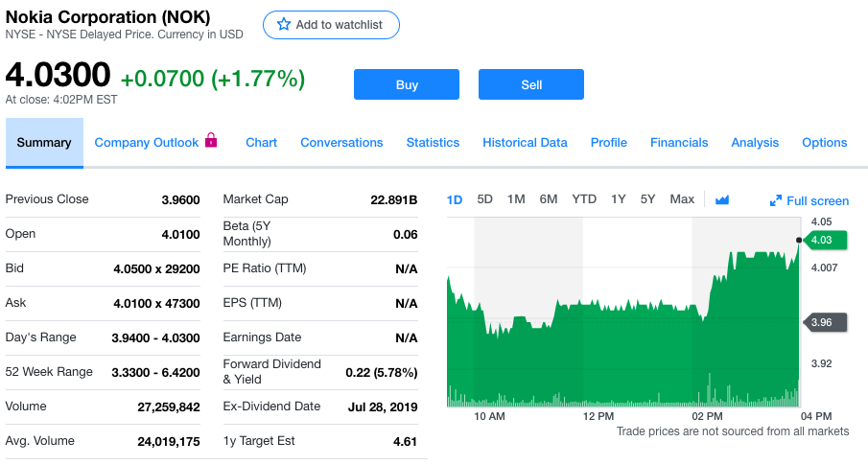
Task: Click the Full screen expand arrows icon
Action: coord(776,200)
